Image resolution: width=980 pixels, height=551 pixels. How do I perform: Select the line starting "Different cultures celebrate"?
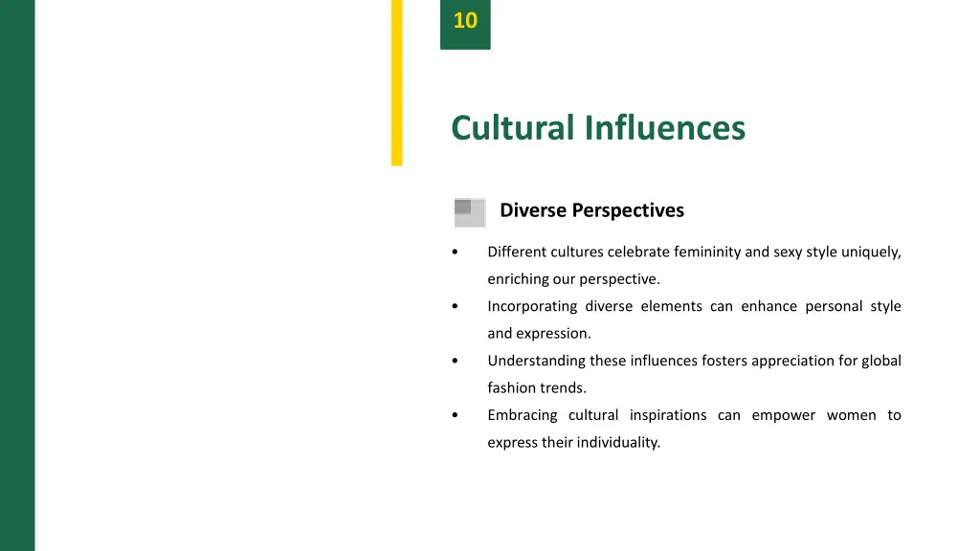click(694, 253)
